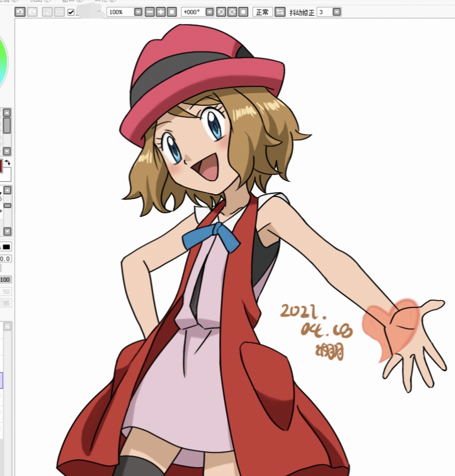Click the 正常 button in the toolbar

[262, 12]
